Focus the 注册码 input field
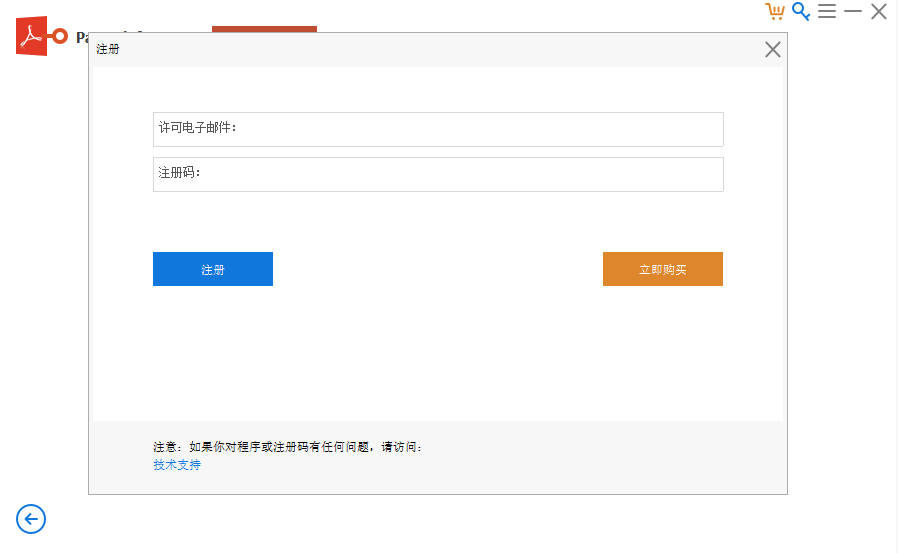Screen dimensions: 898x553 pyautogui.click(x=438, y=175)
